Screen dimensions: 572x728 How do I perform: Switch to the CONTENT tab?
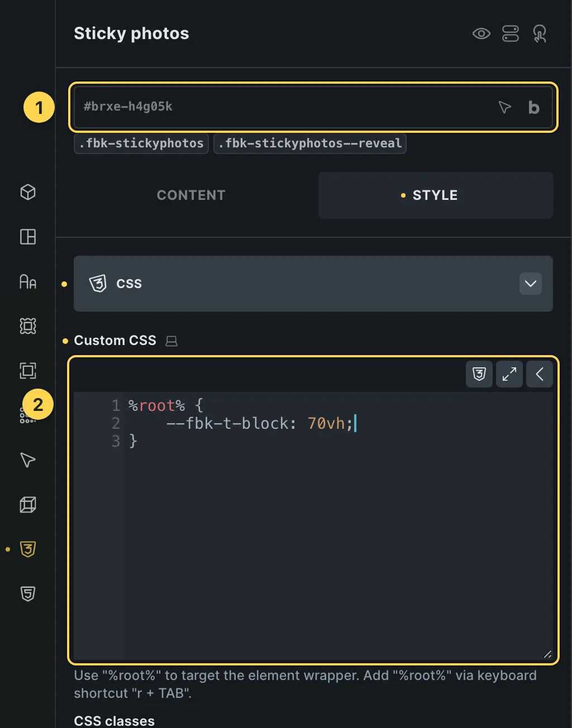191,195
